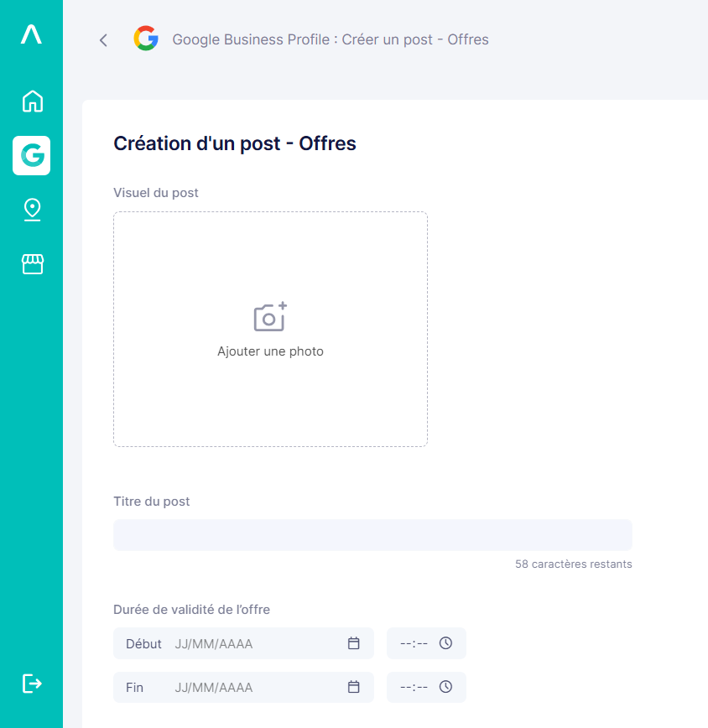The image size is (708, 728).
Task: Click the Google logo in header
Action: point(146,39)
